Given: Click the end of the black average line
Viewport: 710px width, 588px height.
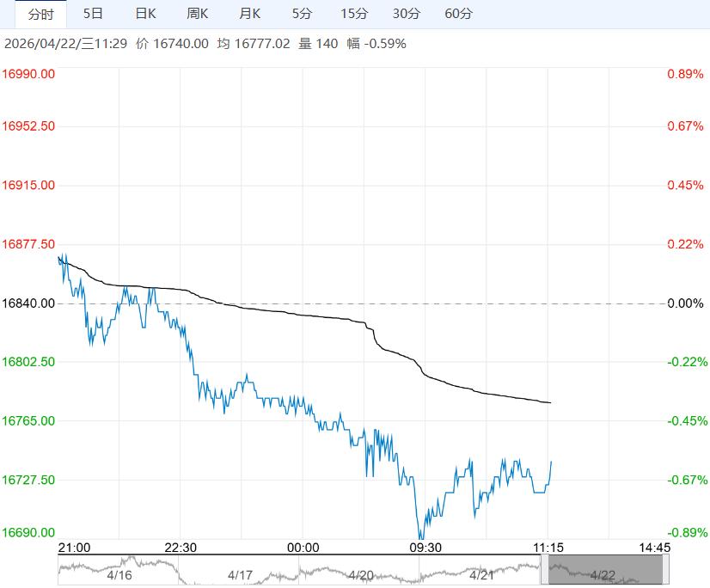Looking at the screenshot, I should coord(550,402).
